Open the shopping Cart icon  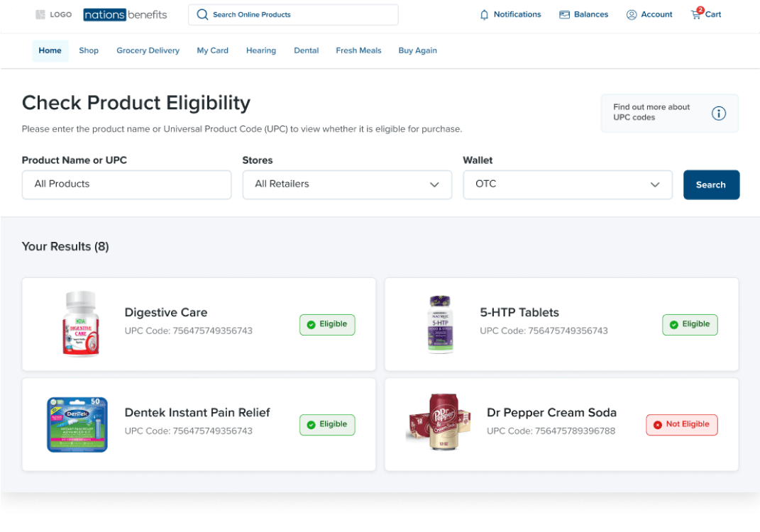[696, 15]
